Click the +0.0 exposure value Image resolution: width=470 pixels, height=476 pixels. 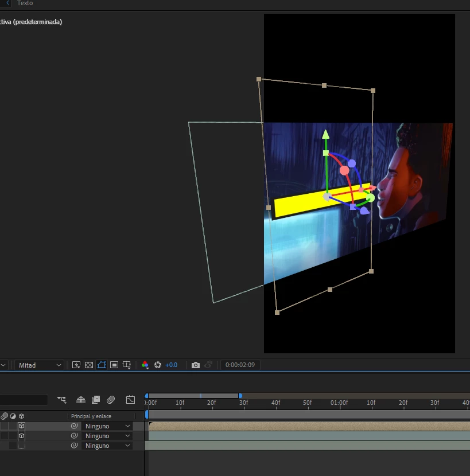point(171,365)
